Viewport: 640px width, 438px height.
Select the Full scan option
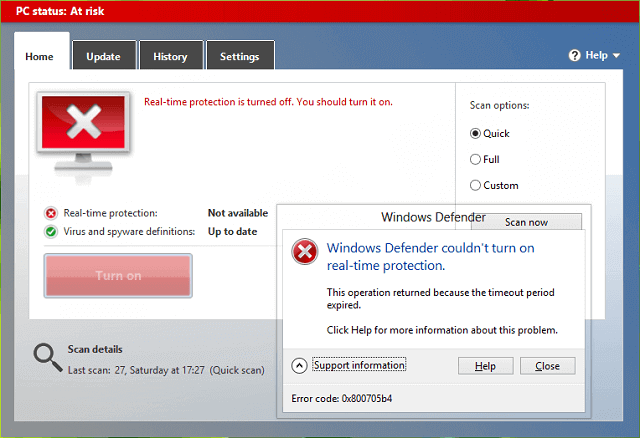click(x=476, y=159)
